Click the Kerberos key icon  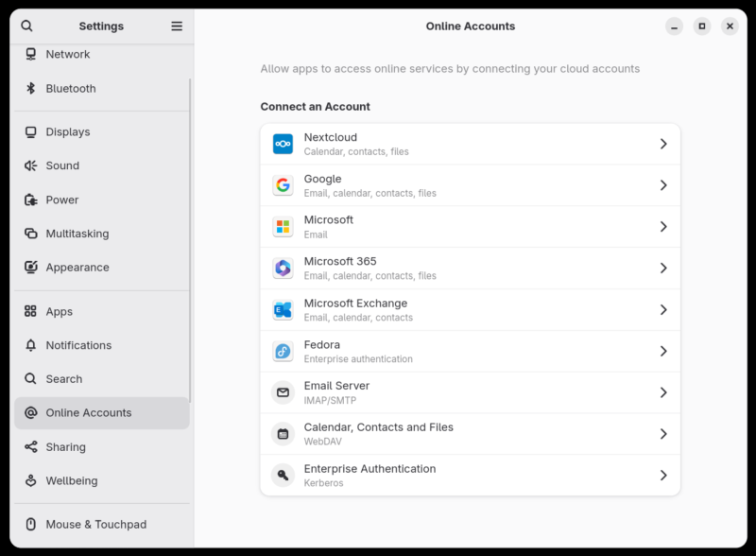283,476
